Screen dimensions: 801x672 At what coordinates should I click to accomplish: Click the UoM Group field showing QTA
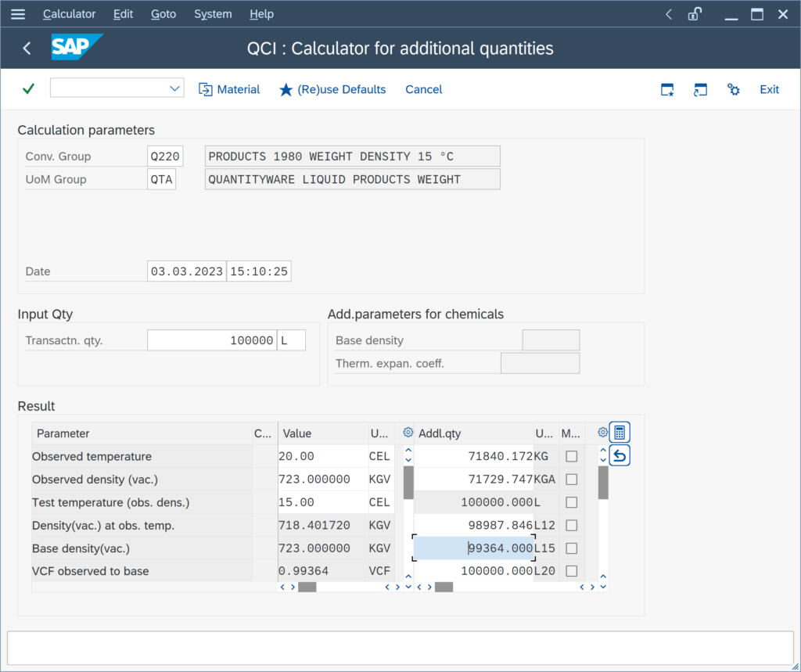coord(161,179)
